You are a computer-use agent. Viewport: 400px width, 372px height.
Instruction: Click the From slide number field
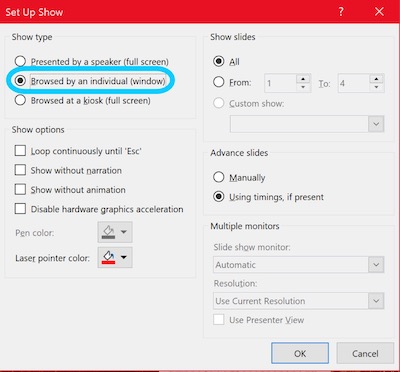(280, 83)
